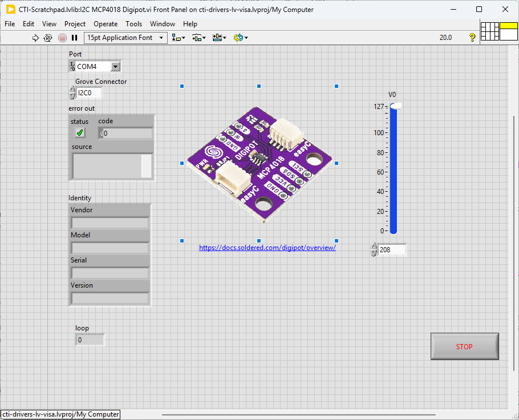The height and width of the screenshot is (420, 519).
Task: Open the docs.soldered.com digipot link
Action: pyautogui.click(x=267, y=248)
